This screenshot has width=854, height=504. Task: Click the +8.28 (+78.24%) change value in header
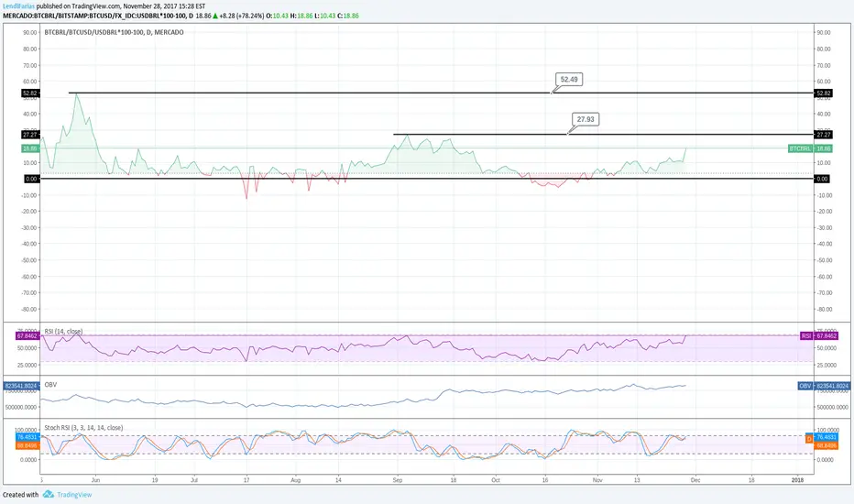pos(242,16)
